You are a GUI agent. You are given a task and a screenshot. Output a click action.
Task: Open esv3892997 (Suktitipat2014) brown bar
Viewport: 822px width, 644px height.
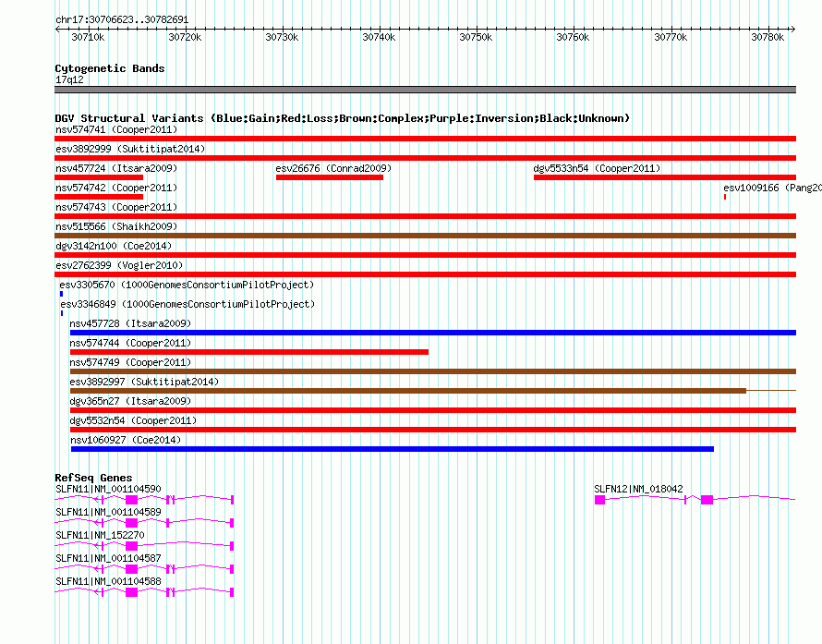point(408,391)
